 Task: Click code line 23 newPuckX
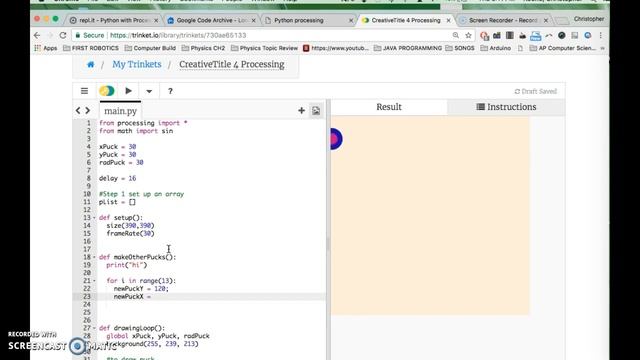point(132,297)
